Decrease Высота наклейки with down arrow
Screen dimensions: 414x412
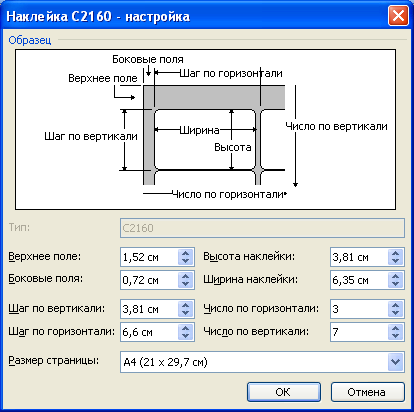coord(395,261)
